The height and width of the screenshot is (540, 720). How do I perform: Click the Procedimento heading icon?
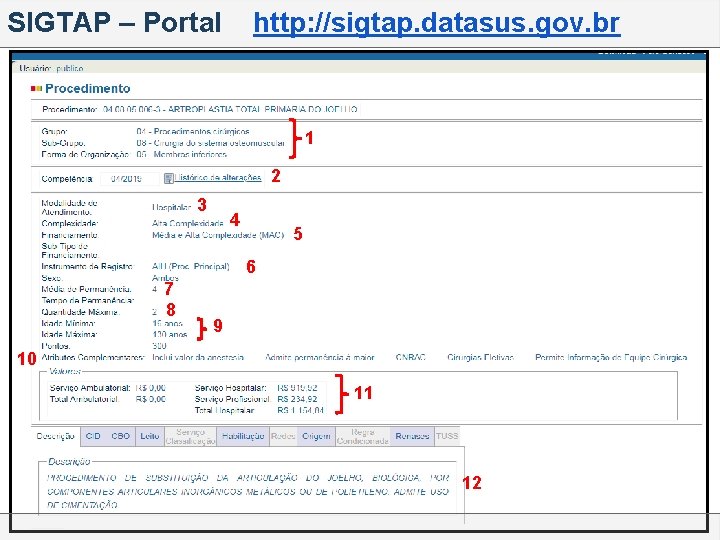[x=36, y=88]
